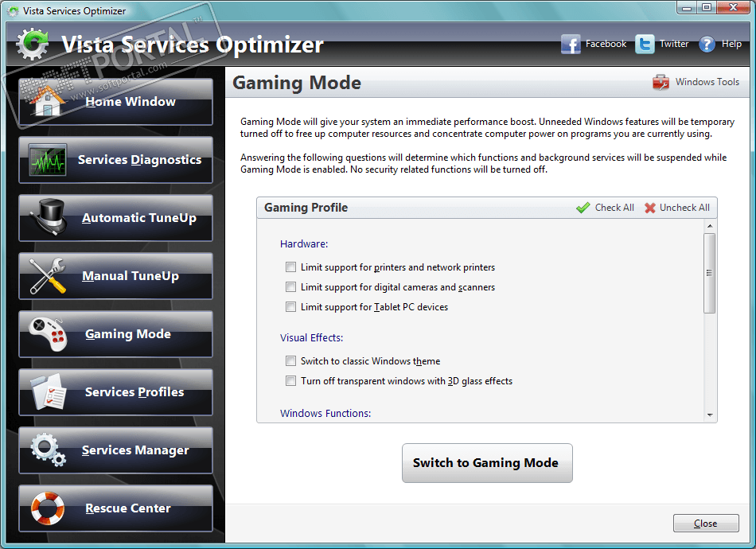Check Limit support for digital cameras and scanners
756x549 pixels.
click(290, 286)
